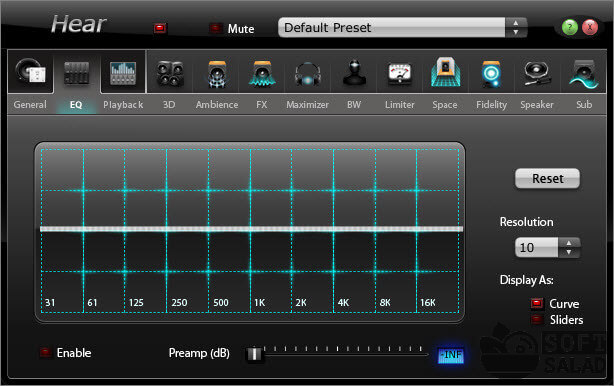Click the Preamp -INF value display
The width and height of the screenshot is (614, 386).
(451, 355)
